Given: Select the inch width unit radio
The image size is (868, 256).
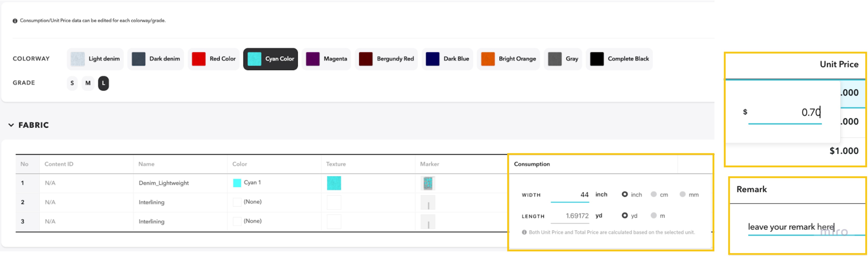Looking at the screenshot, I should [624, 194].
